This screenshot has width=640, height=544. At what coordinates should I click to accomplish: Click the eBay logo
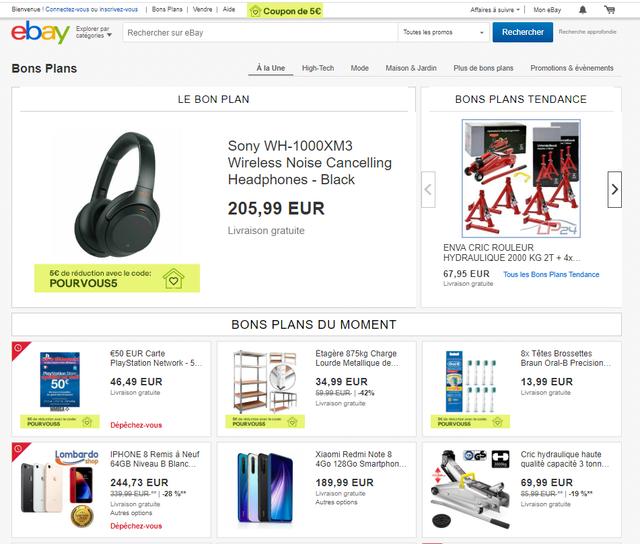point(40,32)
